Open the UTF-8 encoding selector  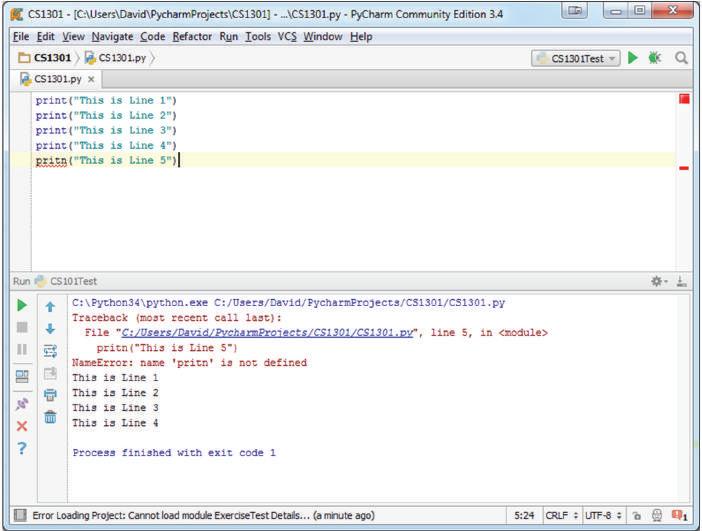click(x=603, y=516)
